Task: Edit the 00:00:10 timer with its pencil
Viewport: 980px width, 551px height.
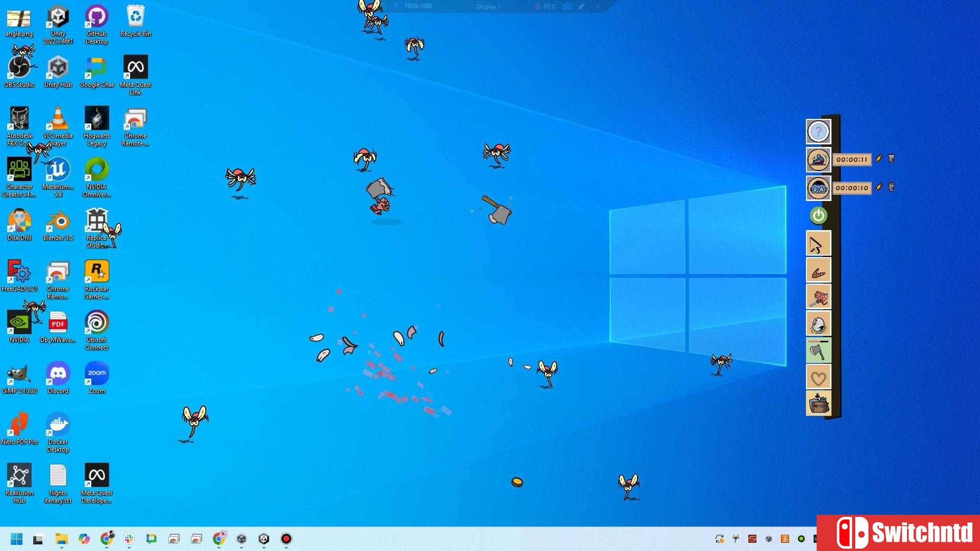Action: click(878, 187)
